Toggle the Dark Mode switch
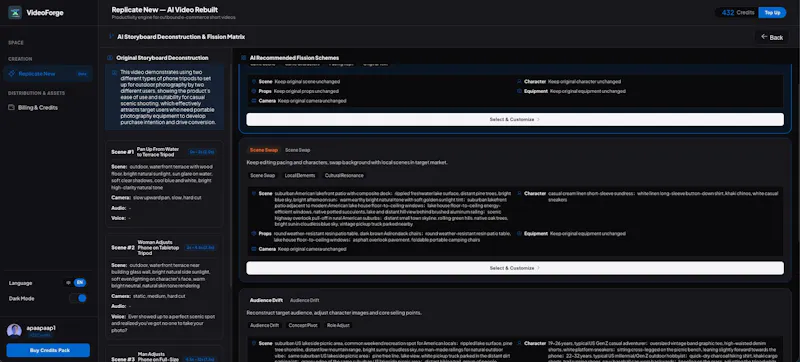Image resolution: width=800 pixels, height=362 pixels. pos(79,298)
